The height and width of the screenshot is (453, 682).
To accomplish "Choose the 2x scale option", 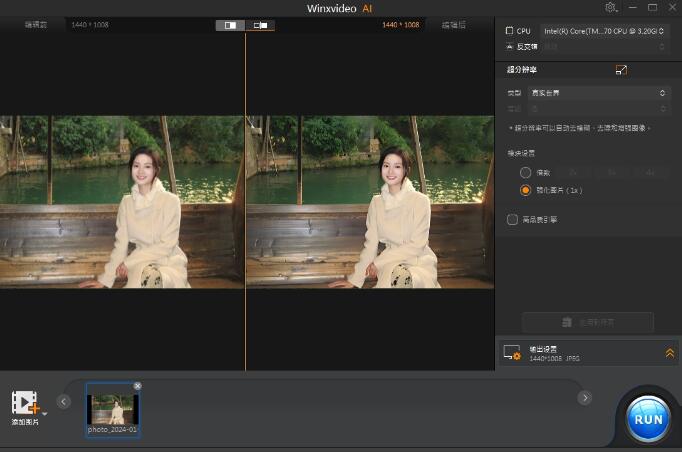I will coord(573,173).
